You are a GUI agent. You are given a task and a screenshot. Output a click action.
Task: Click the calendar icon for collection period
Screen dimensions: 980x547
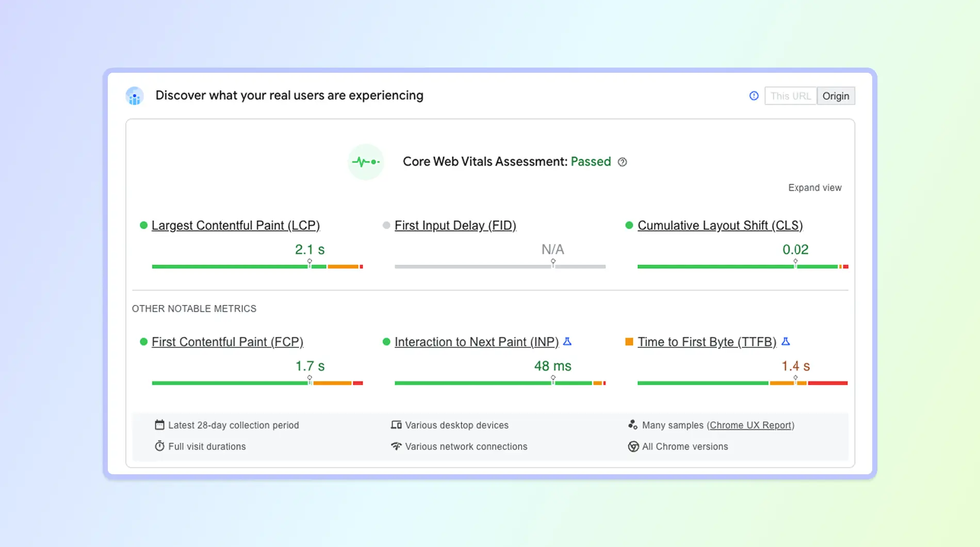click(159, 425)
